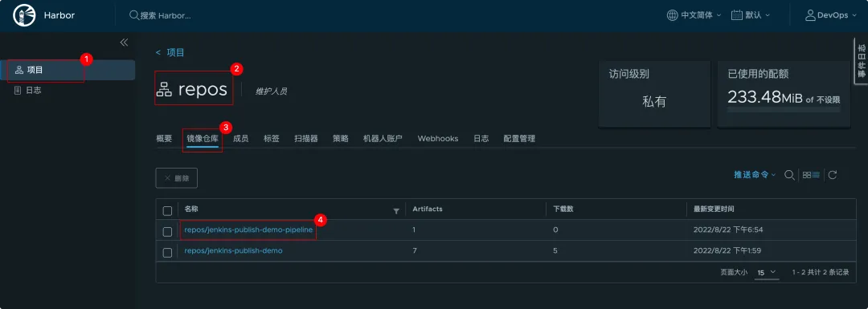Viewport: 868px width, 309px height.
Task: Click the 维护人员 role label
Action: coord(272,91)
